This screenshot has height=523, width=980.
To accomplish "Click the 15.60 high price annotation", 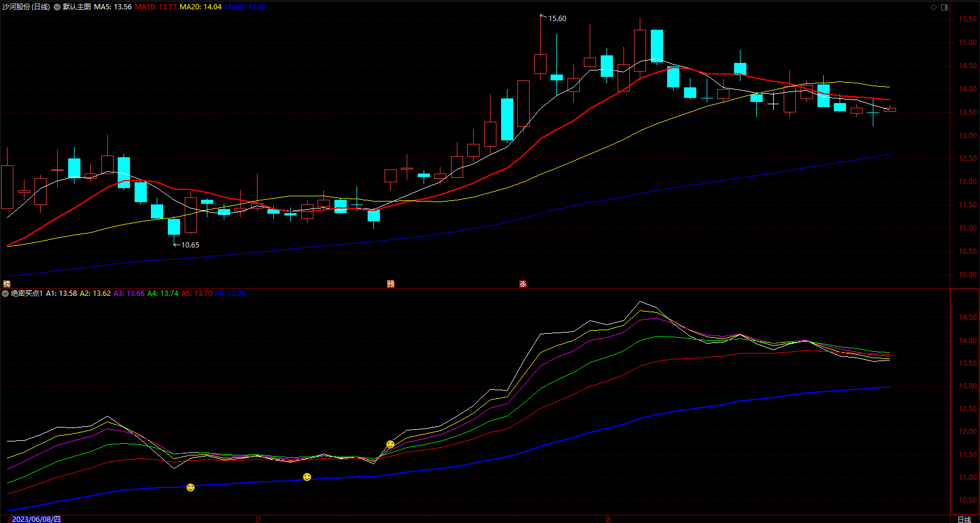I will coord(557,19).
